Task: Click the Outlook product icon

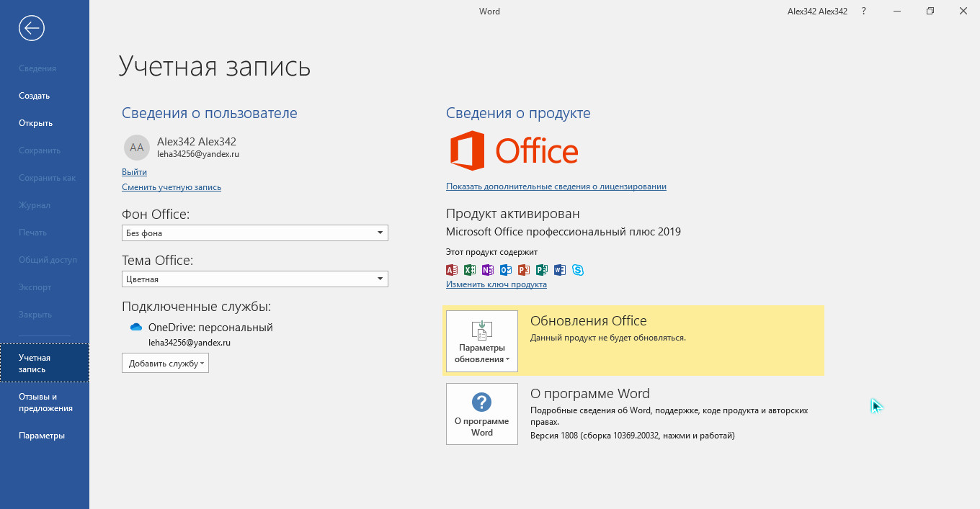Action: coord(506,270)
